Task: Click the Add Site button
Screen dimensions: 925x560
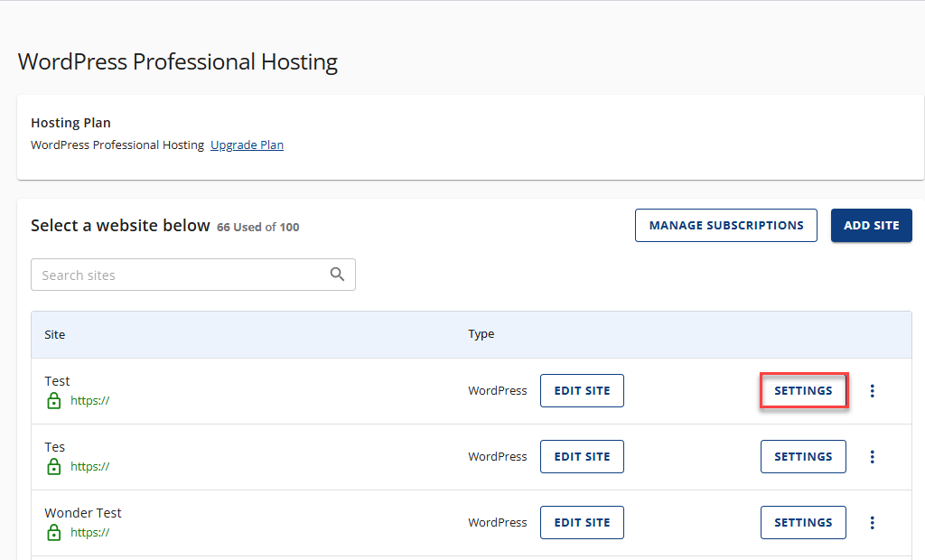Action: [872, 226]
